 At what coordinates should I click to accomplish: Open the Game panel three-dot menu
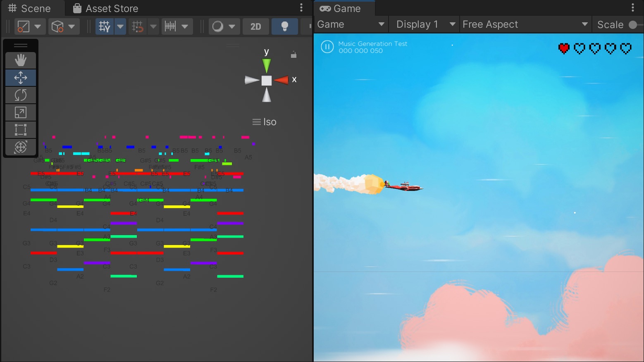(x=633, y=8)
